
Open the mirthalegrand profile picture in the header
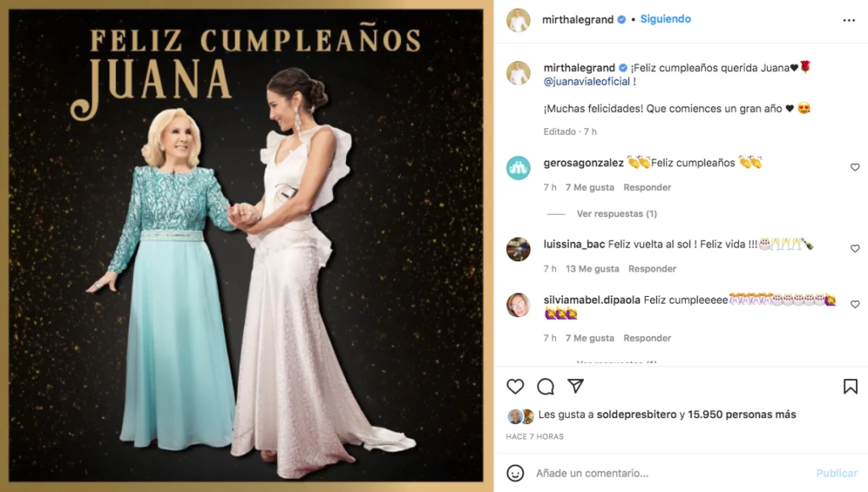click(518, 20)
